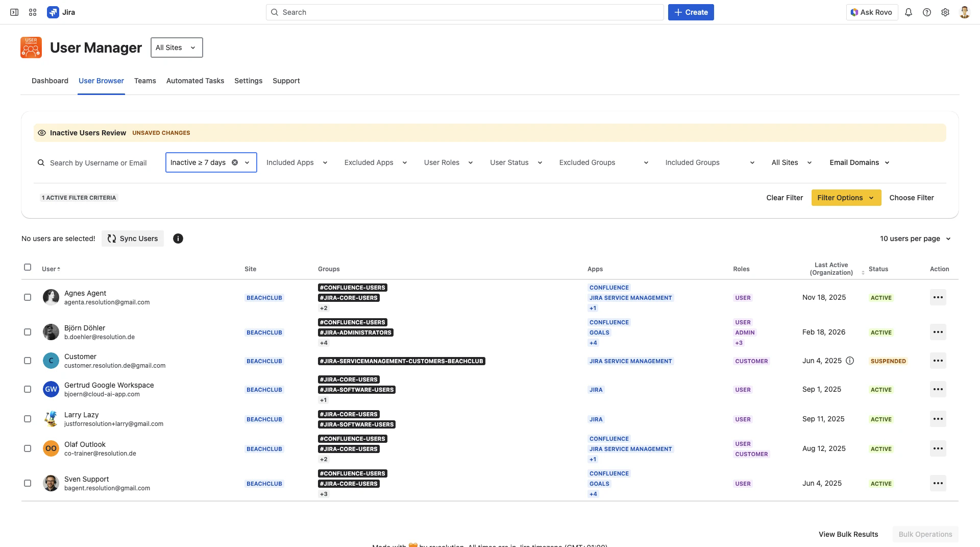Open the help question mark icon
This screenshot has width=980, height=547.
tap(927, 12)
